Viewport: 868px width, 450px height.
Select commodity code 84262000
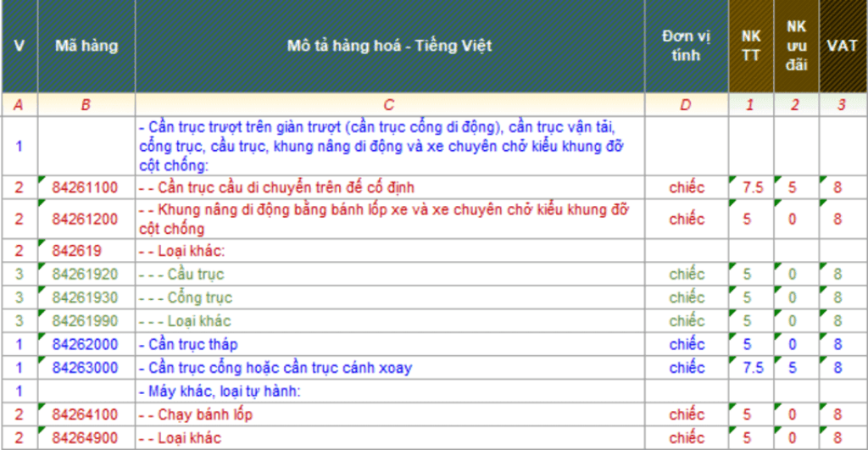pos(86,345)
